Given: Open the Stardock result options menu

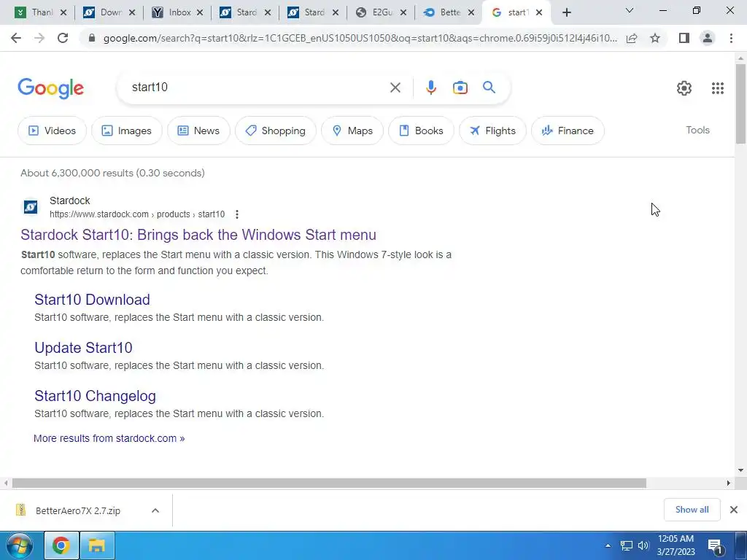Looking at the screenshot, I should (x=237, y=214).
